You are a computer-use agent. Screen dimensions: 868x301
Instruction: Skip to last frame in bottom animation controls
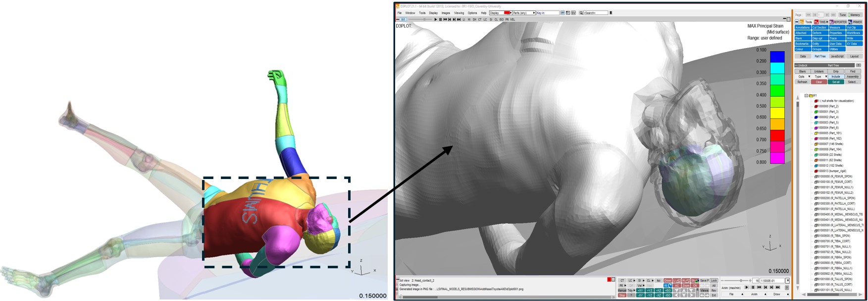tap(777, 287)
